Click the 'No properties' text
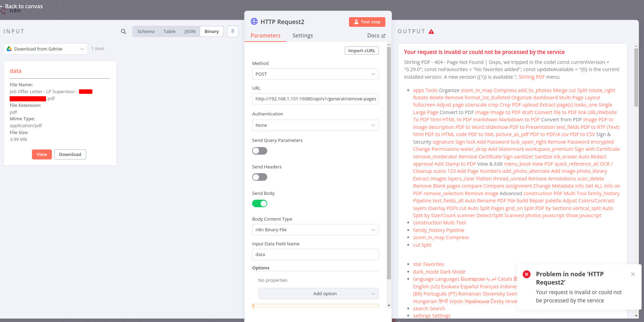 click(273, 280)
